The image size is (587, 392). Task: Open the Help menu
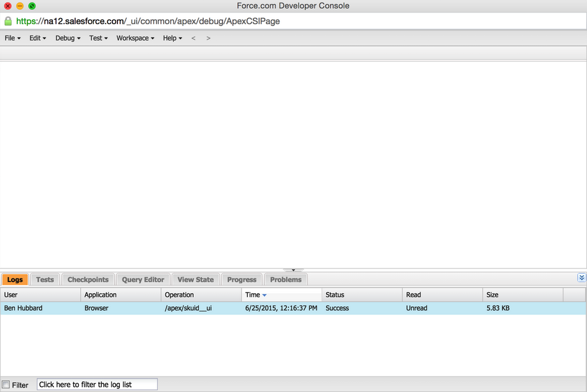(x=172, y=38)
